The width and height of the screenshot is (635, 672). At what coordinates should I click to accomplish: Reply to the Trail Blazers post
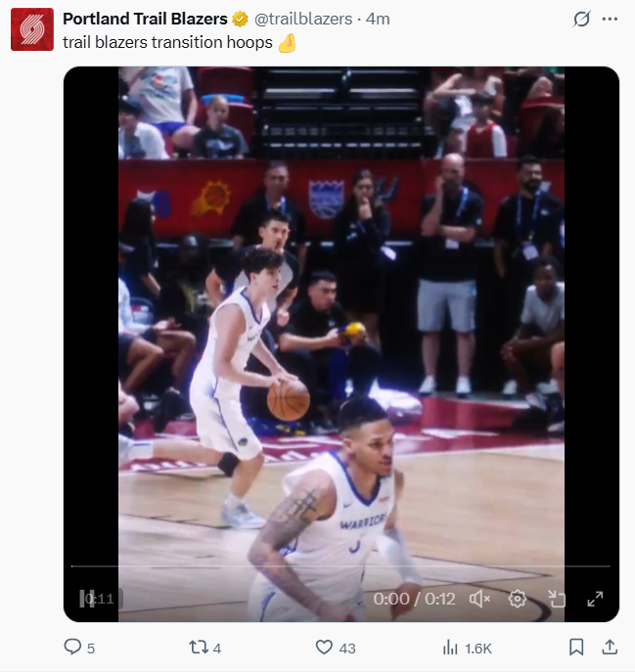[72, 648]
